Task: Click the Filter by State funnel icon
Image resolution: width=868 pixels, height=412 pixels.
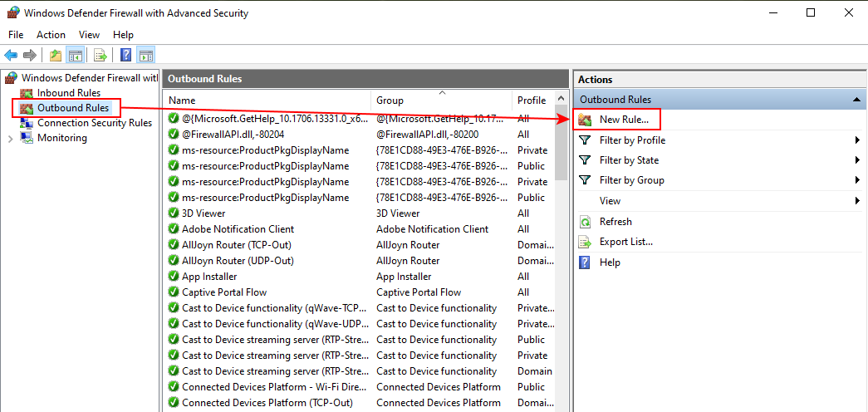Action: coord(585,160)
